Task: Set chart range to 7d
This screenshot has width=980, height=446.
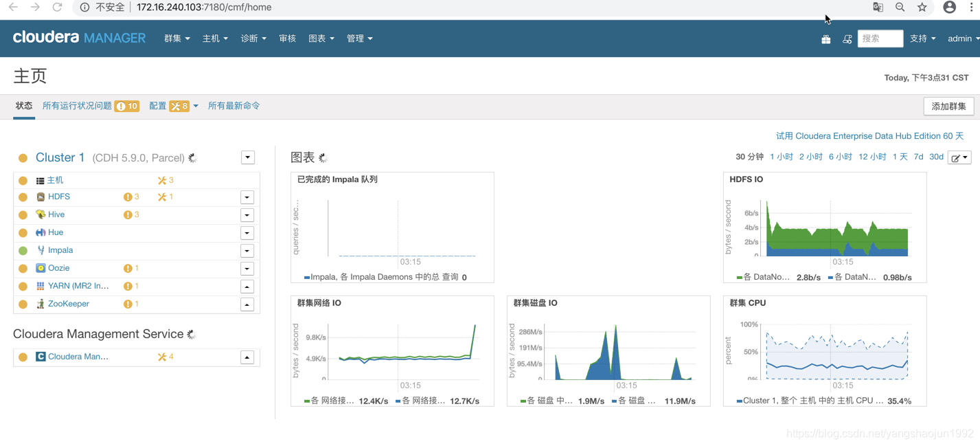Action: (918, 157)
